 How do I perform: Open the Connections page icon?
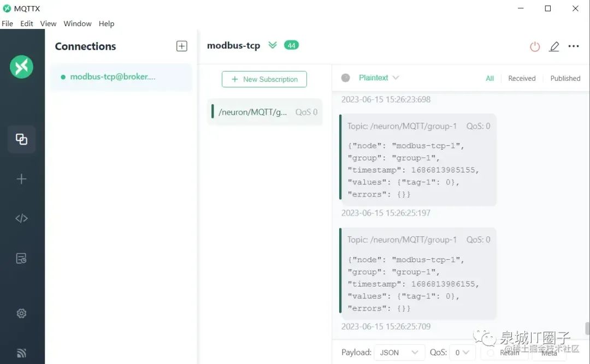pos(21,139)
